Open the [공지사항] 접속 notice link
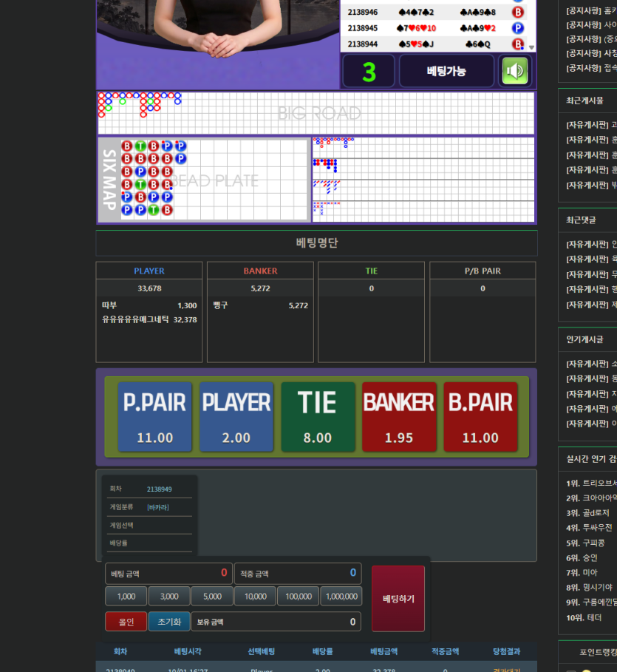 coord(591,68)
